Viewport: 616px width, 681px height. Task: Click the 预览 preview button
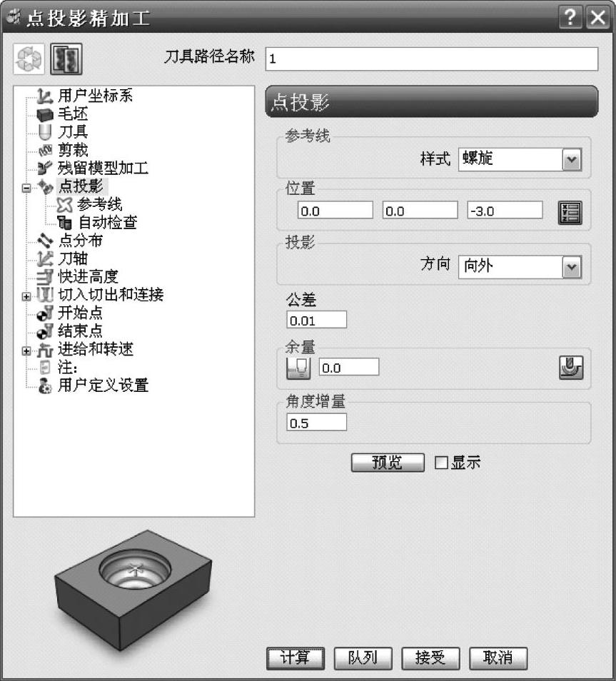(x=388, y=463)
